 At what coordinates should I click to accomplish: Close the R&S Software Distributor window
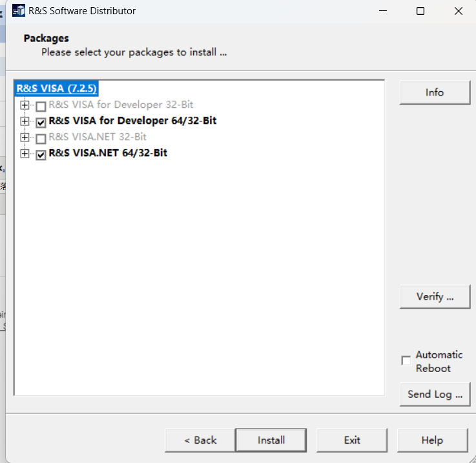(459, 11)
